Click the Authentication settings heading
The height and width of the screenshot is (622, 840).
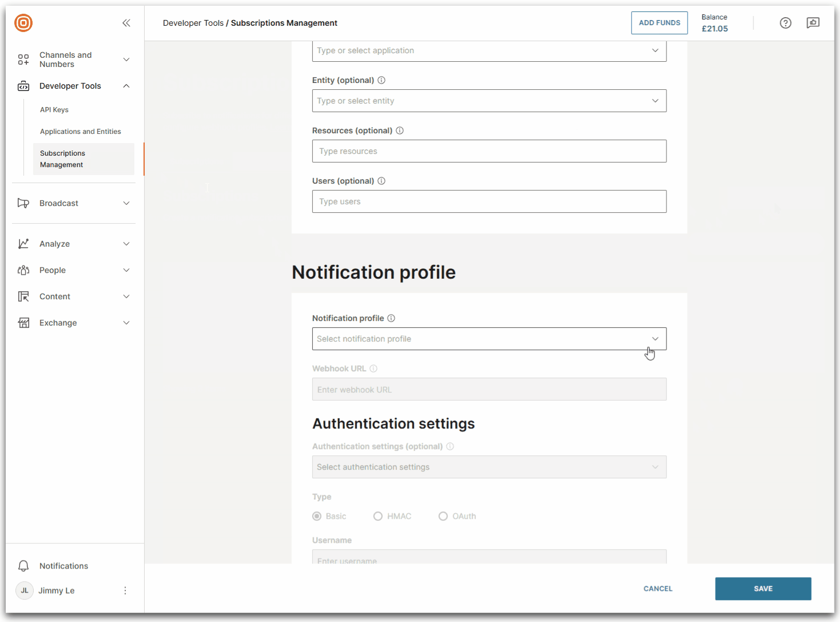pyautogui.click(x=393, y=423)
